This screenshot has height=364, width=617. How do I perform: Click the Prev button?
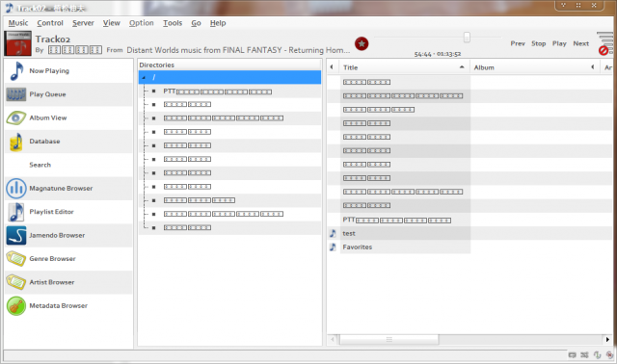[518, 43]
